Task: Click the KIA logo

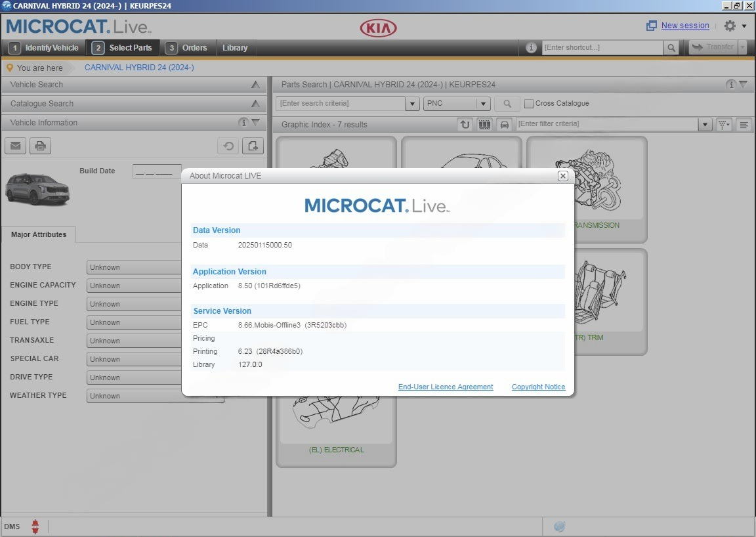Action: (379, 28)
